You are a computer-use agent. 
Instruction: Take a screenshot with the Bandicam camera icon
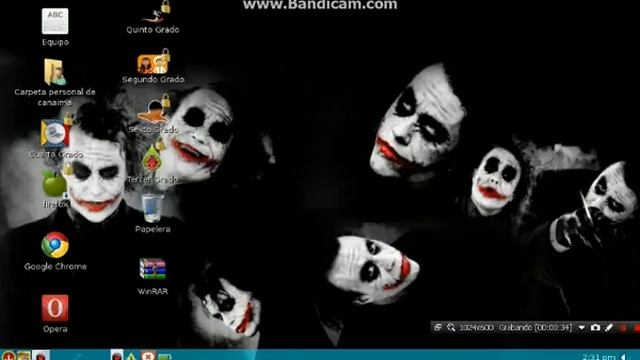596,327
